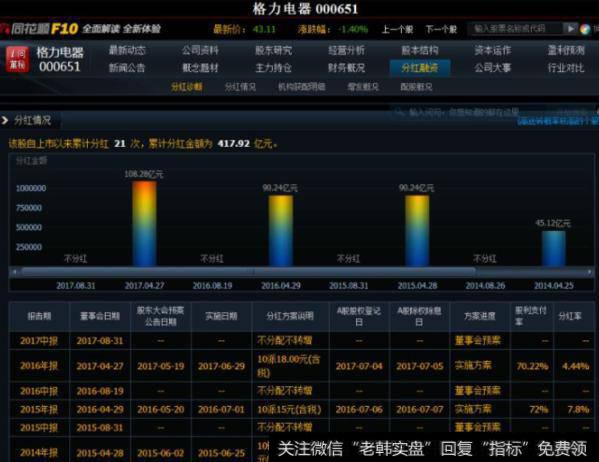Screen dimensions: 599x462
Task: Go to previous stock via 上一个股
Action: click(397, 29)
